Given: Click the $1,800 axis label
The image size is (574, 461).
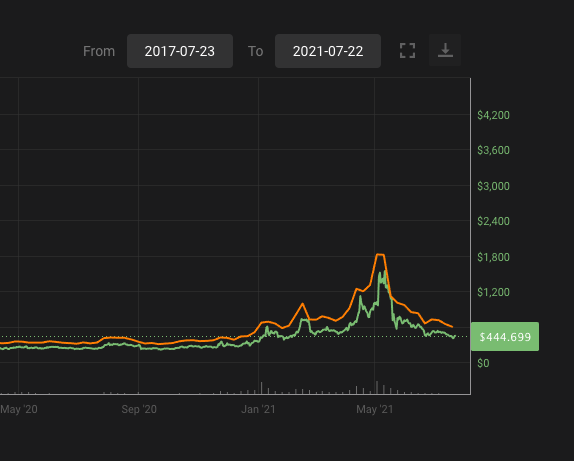Looking at the screenshot, I should pyautogui.click(x=493, y=257).
